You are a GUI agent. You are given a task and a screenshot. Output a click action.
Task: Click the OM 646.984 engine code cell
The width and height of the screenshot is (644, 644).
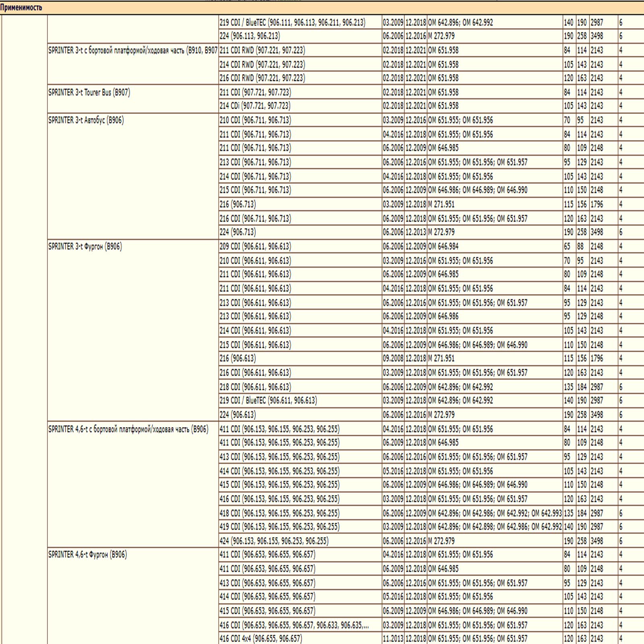443,246
